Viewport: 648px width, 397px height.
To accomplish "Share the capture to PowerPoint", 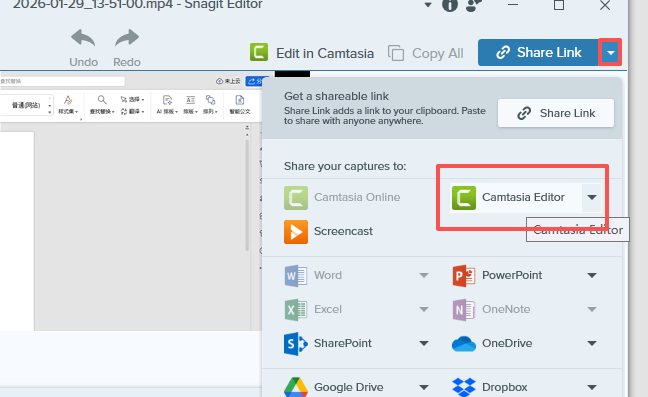I will 497,276.
